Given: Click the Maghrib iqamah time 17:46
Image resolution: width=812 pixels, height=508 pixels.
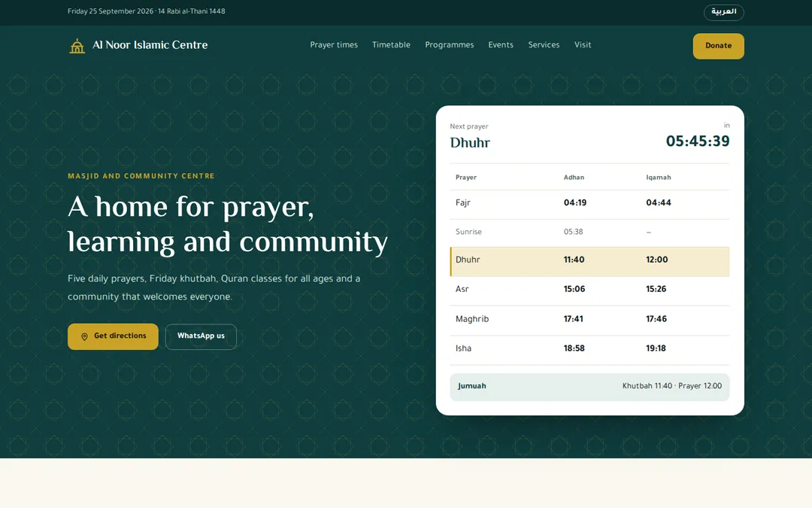Looking at the screenshot, I should [x=656, y=319].
